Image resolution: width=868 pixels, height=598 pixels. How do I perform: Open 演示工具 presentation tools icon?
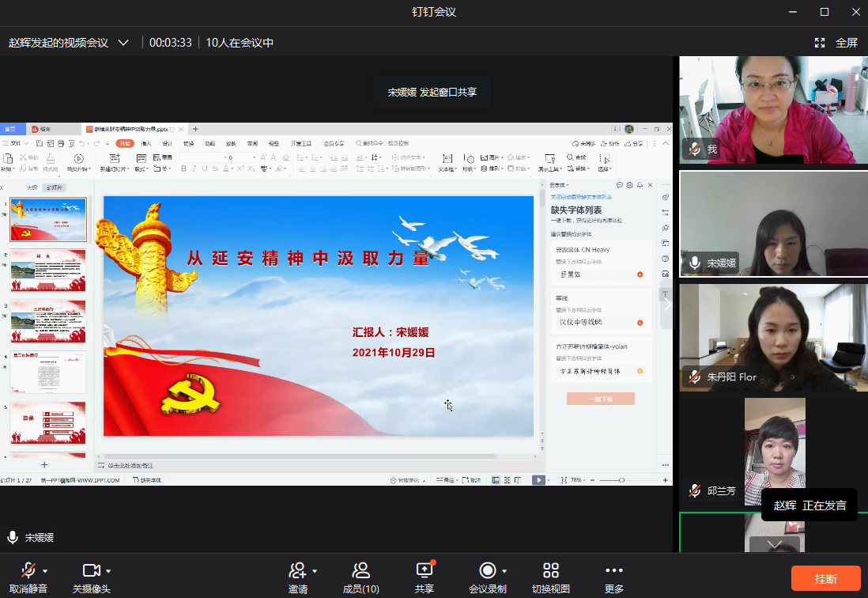pyautogui.click(x=549, y=158)
